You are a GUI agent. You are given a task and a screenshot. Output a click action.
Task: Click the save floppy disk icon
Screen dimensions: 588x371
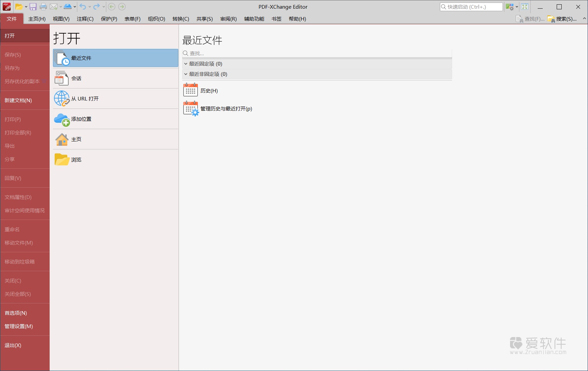[33, 7]
